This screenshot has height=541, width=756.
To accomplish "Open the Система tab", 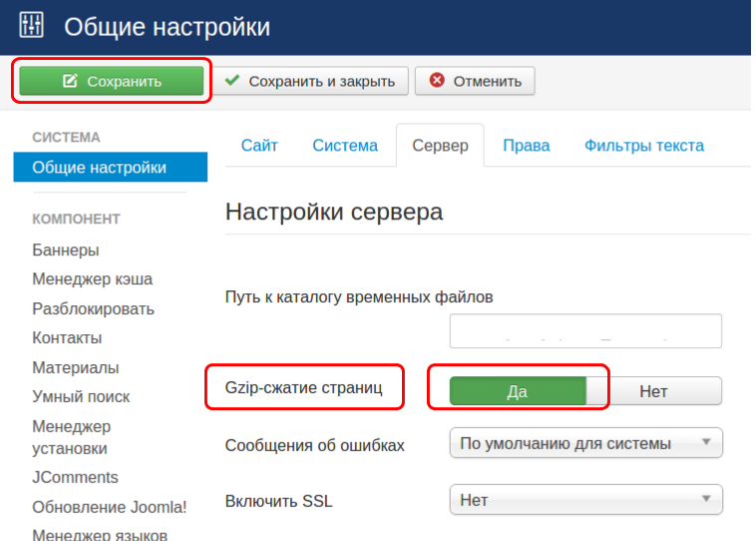I will 345,146.
